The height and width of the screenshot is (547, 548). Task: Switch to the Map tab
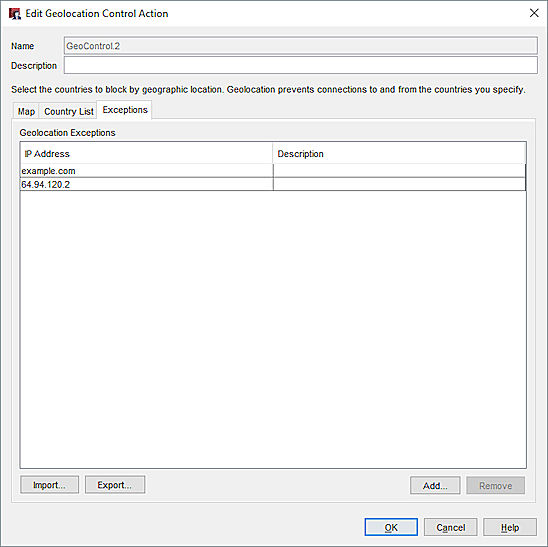[x=26, y=111]
